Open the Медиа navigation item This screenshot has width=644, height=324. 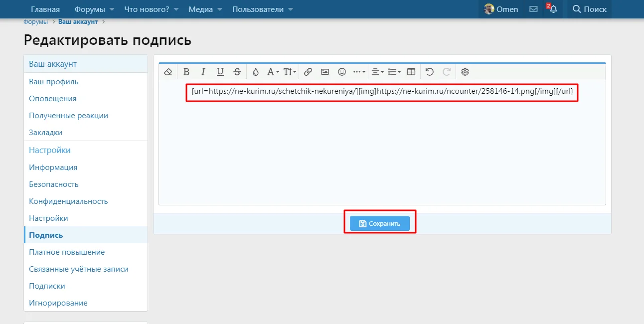coord(200,9)
